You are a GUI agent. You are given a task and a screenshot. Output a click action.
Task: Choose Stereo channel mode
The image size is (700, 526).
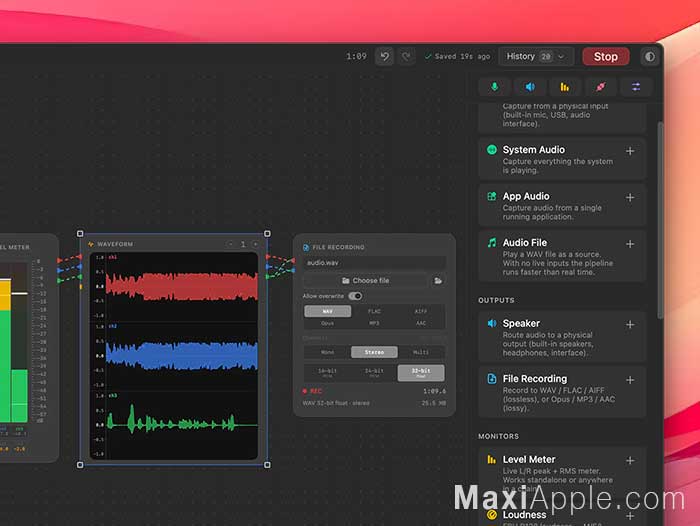[x=374, y=352]
